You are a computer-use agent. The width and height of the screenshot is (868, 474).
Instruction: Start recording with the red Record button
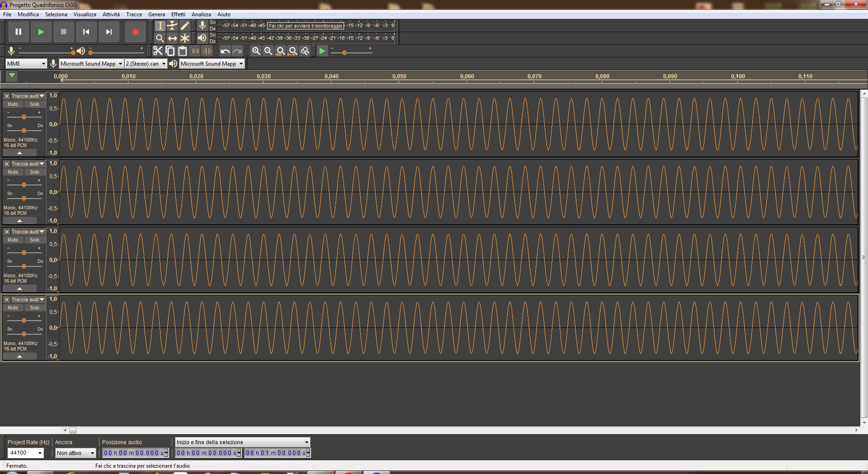(135, 32)
